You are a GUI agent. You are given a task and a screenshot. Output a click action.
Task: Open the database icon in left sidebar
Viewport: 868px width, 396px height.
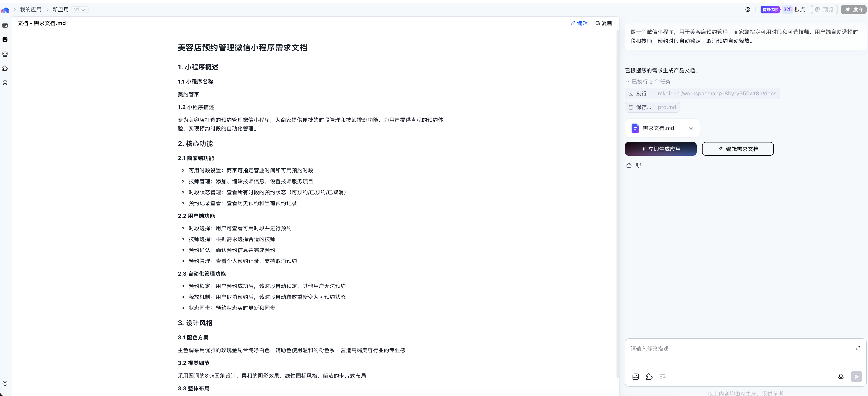pyautogui.click(x=5, y=83)
